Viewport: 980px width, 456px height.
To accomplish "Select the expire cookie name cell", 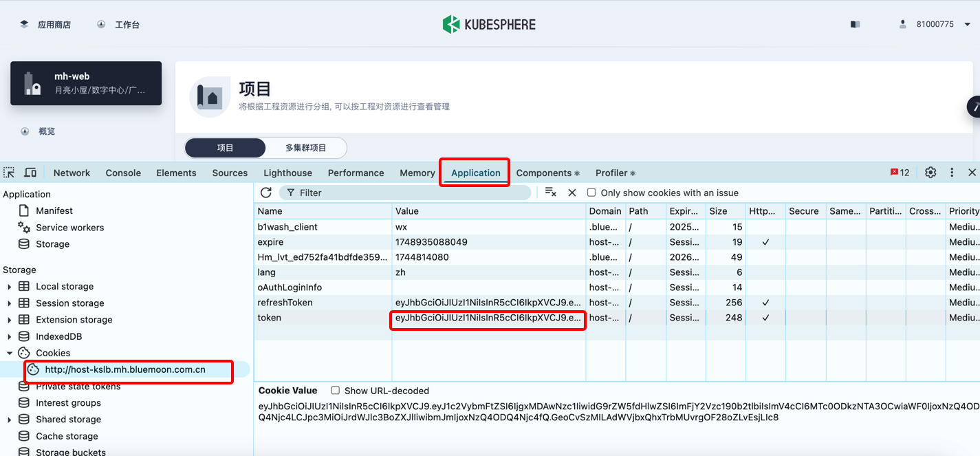I will 323,242.
